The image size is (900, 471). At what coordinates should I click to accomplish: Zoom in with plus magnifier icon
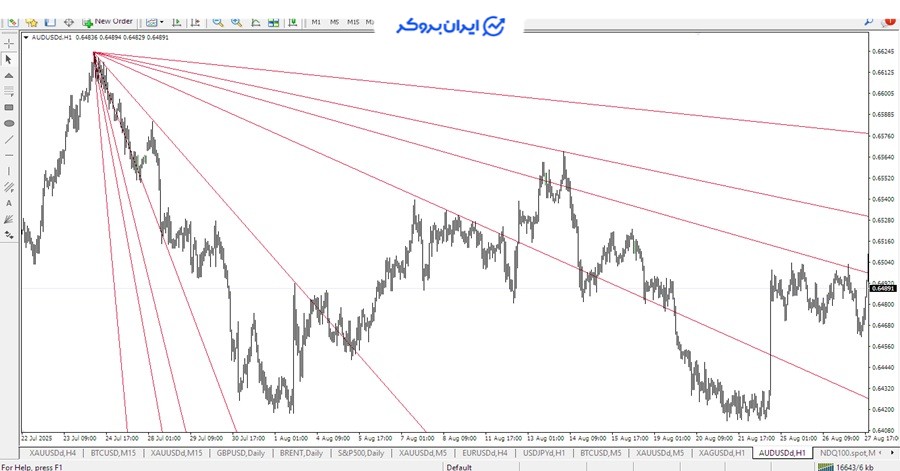click(236, 22)
